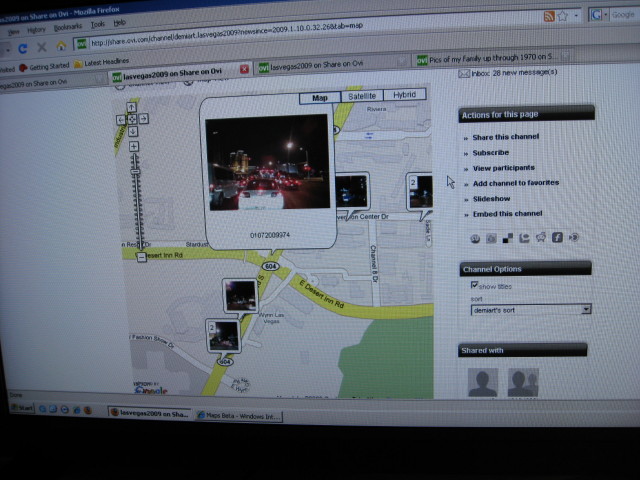Viewport: 640px width, 480px height.
Task: Zoom in with the map plus button
Action: click(134, 146)
